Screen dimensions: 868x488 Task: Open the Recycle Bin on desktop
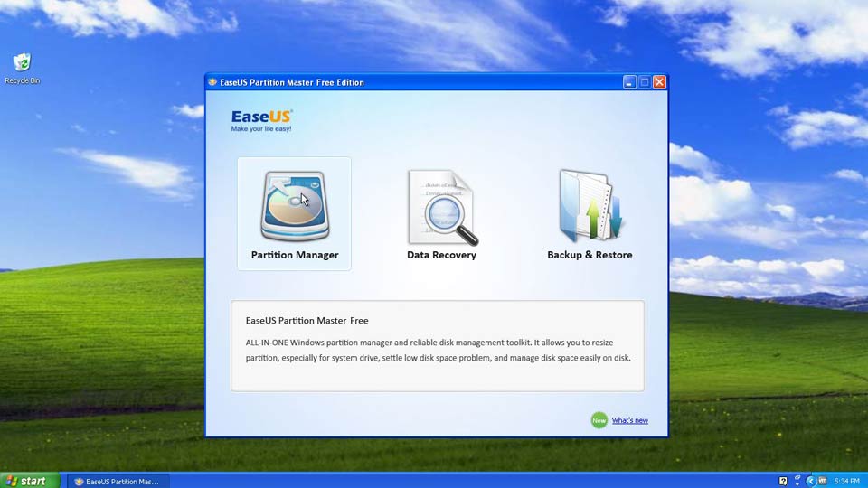pos(22,63)
